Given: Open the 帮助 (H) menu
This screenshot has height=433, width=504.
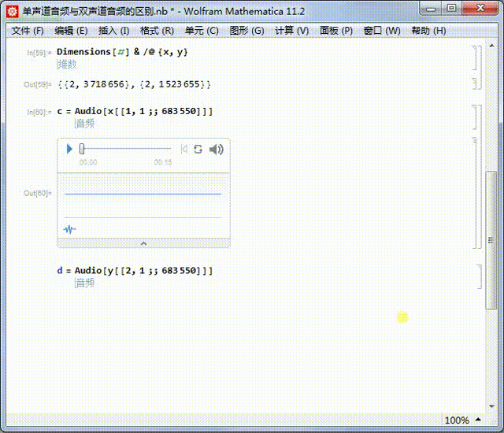Looking at the screenshot, I should (x=428, y=31).
